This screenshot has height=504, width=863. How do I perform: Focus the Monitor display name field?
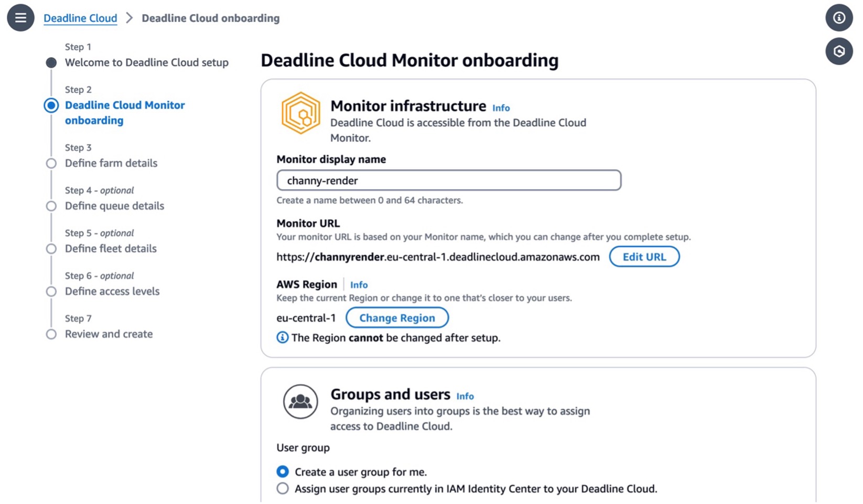coord(449,180)
